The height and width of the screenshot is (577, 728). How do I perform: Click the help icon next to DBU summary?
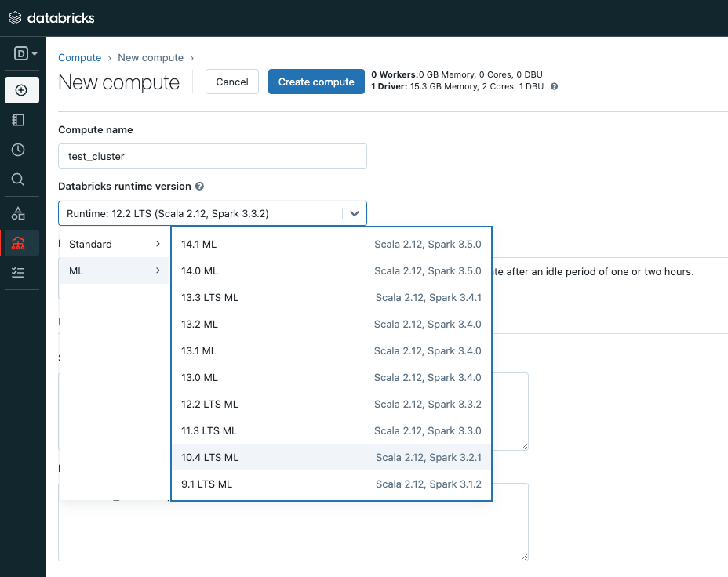[x=554, y=87]
